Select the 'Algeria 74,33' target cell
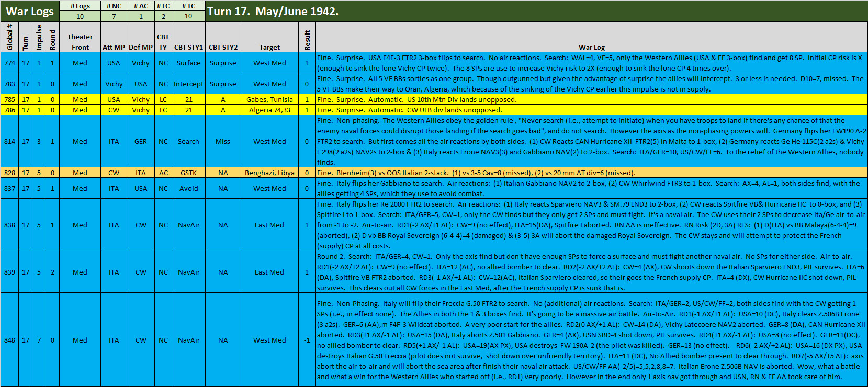Screen dimensions: 868x387 (269, 110)
